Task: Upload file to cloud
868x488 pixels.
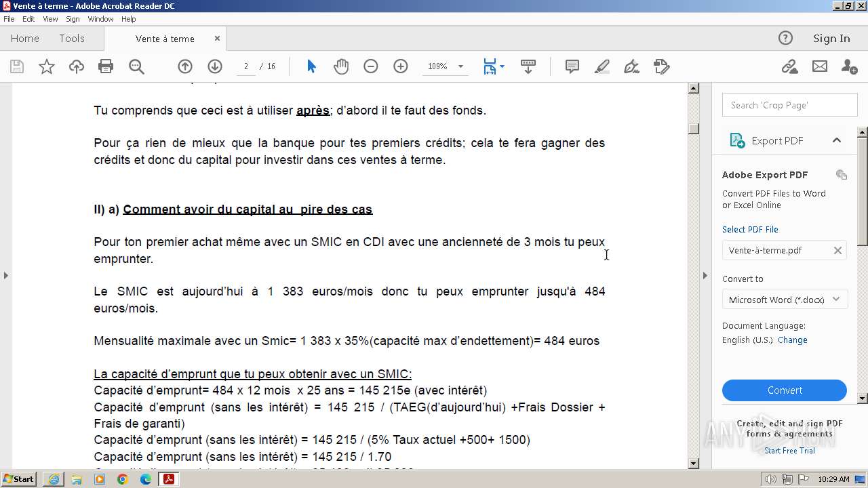Action: tap(77, 66)
